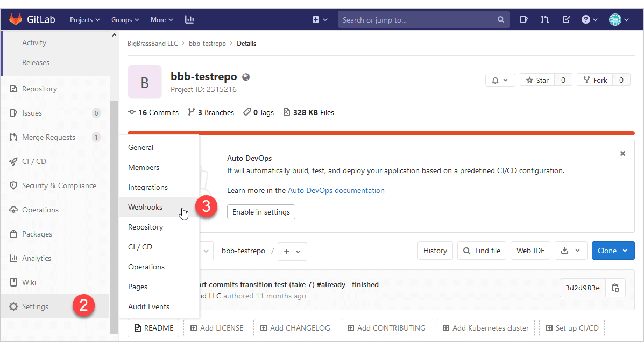This screenshot has width=644, height=350.
Task: Open the Clone dropdown button
Action: 613,251
